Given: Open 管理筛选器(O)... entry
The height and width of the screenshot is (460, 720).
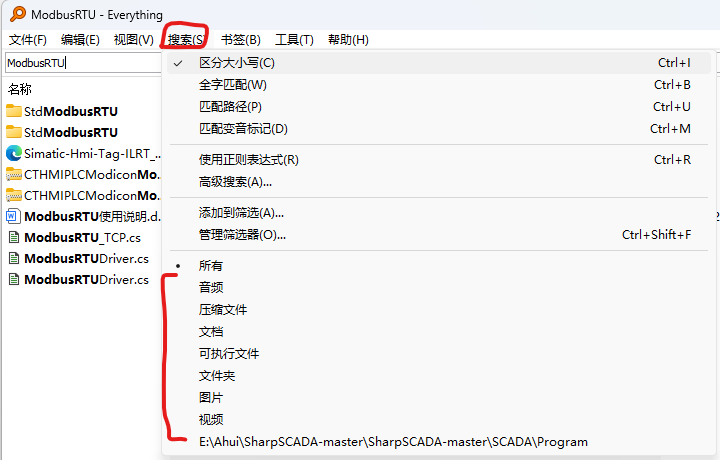Looking at the screenshot, I should click(x=439, y=235).
